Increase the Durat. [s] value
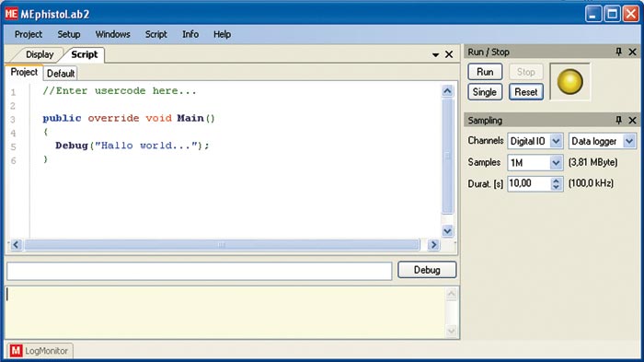644x362 pixels. (556, 181)
